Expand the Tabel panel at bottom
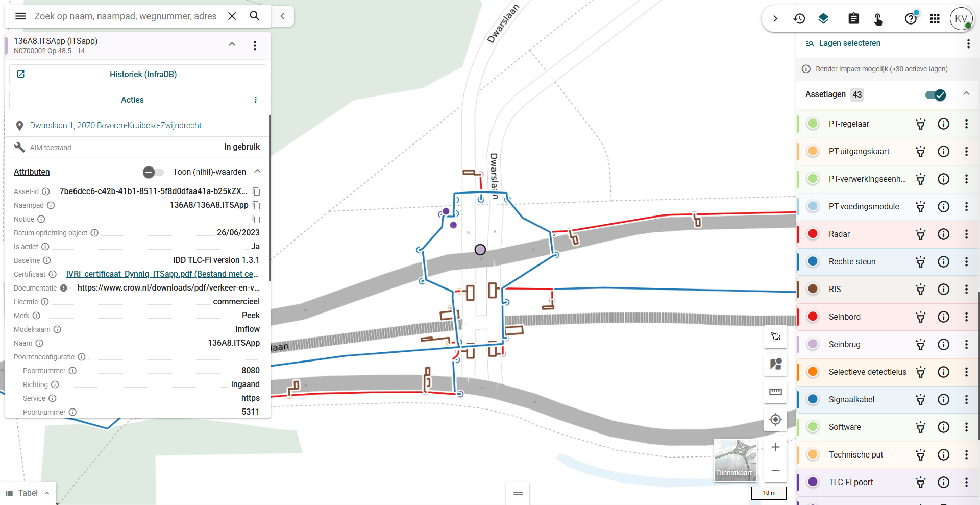The image size is (980, 505). 28,493
